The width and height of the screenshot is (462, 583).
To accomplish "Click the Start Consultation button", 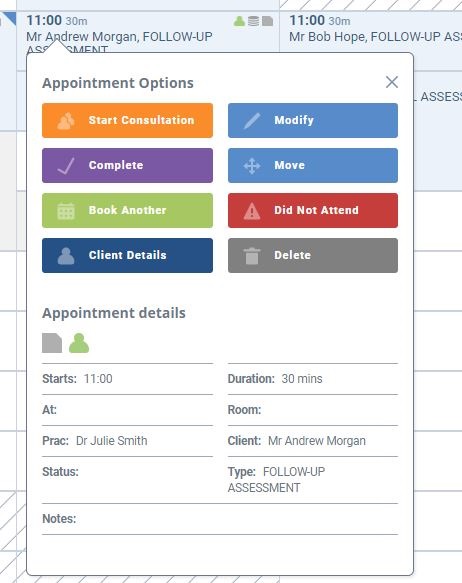I will (x=127, y=120).
